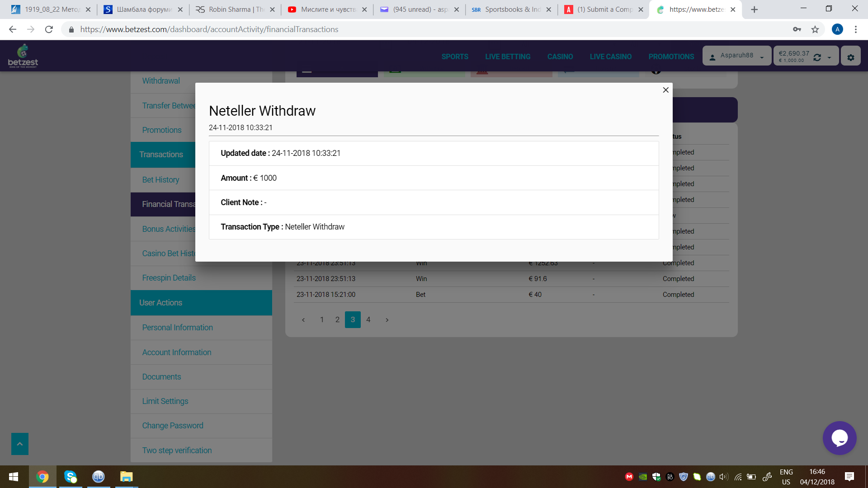The image size is (868, 488).
Task: Click the ENG US language indicator
Action: coord(786,477)
